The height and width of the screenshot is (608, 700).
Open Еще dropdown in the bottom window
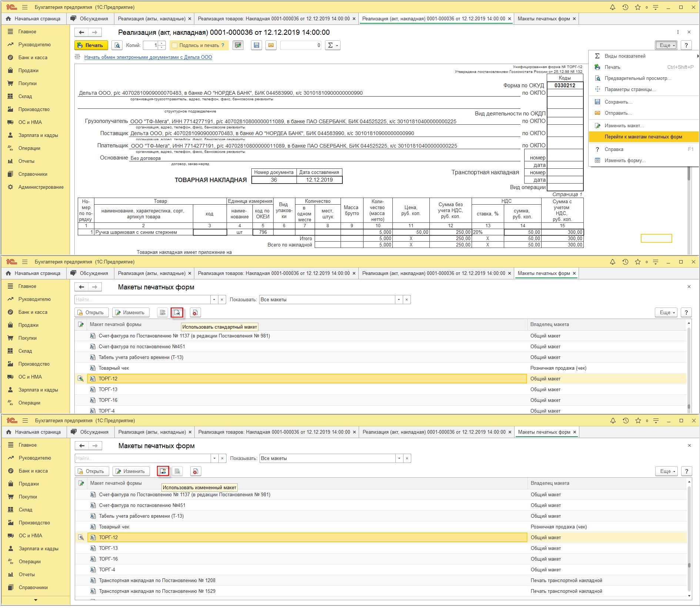tap(666, 471)
